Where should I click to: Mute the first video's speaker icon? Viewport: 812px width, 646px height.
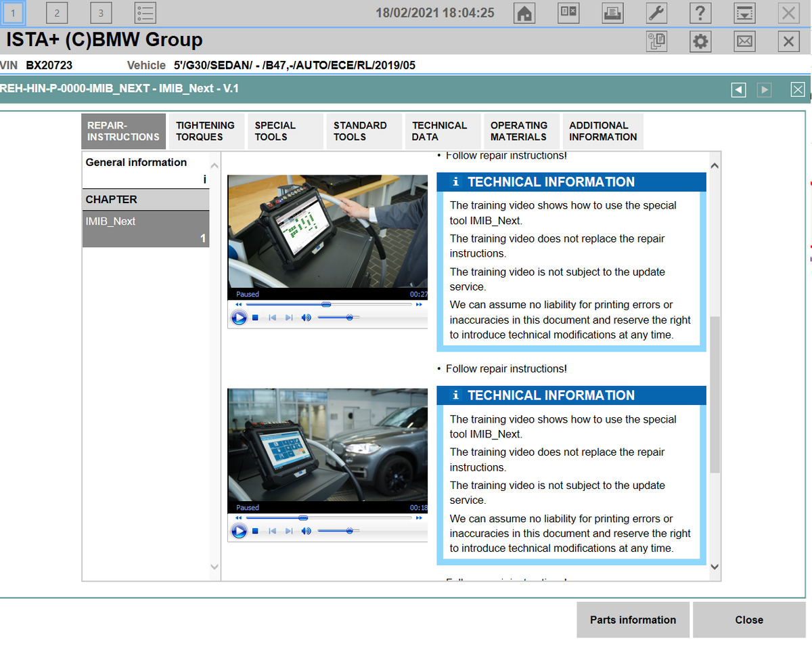point(306,317)
